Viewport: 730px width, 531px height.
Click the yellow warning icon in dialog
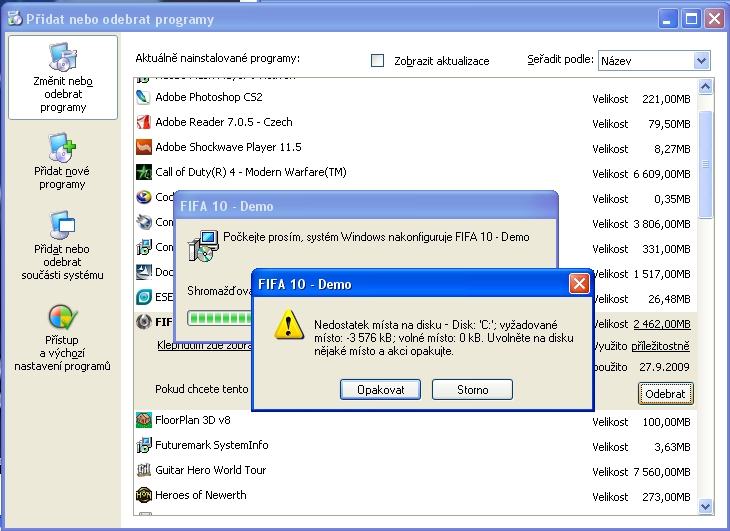tap(289, 324)
